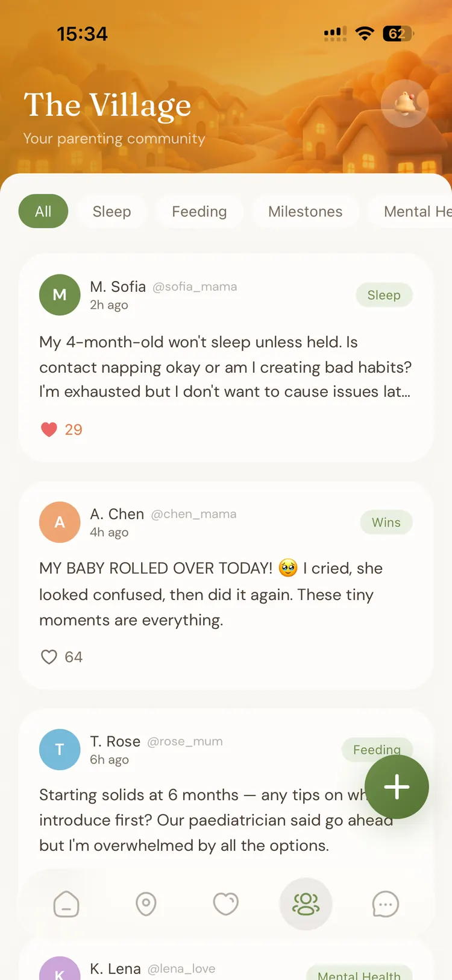
Task: Open @chen_mama's profile link
Action: pos(194,514)
